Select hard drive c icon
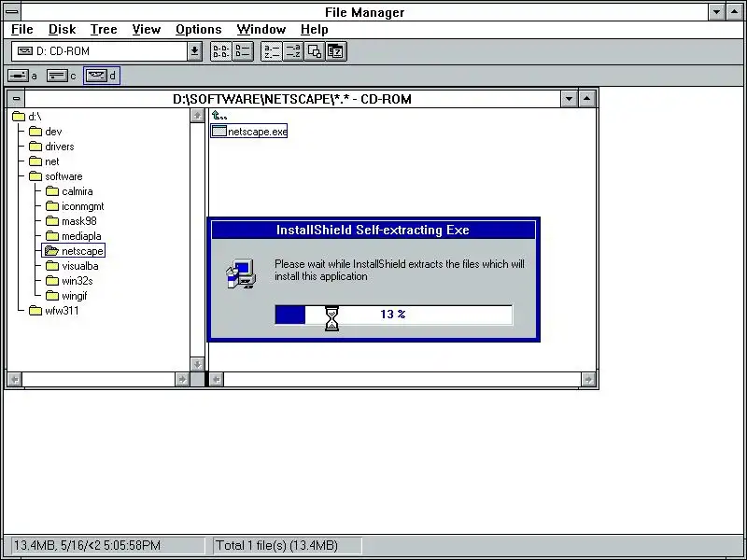The image size is (747, 560). click(62, 76)
